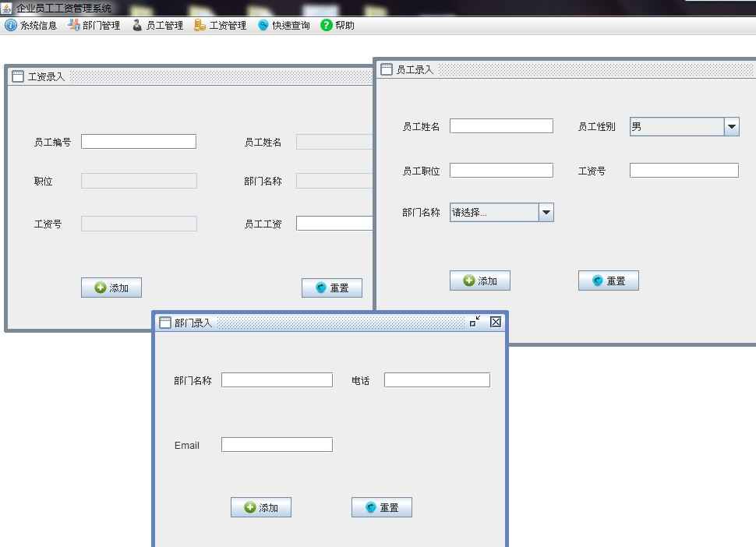Screen dimensions: 756x547
Task: Open the 工资管理 menu
Action: pos(221,25)
